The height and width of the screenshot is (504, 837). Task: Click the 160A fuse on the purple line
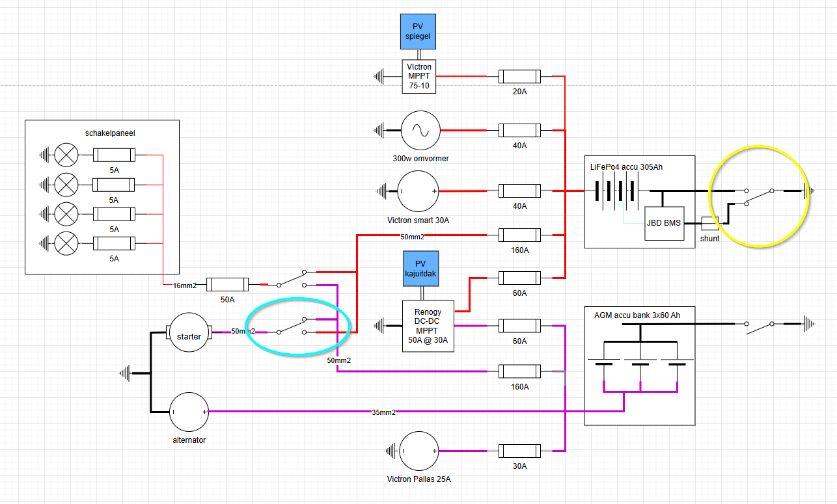click(519, 371)
